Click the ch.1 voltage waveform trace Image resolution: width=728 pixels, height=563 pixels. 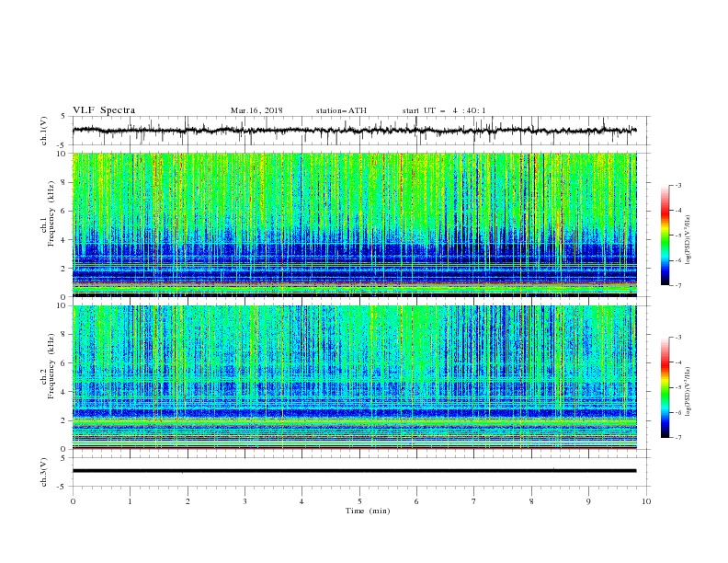pos(354,131)
